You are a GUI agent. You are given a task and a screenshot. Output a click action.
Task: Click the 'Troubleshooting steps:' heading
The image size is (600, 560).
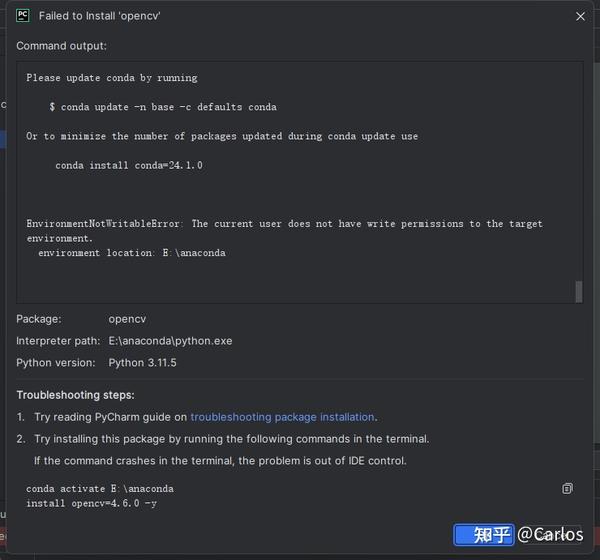click(x=75, y=395)
